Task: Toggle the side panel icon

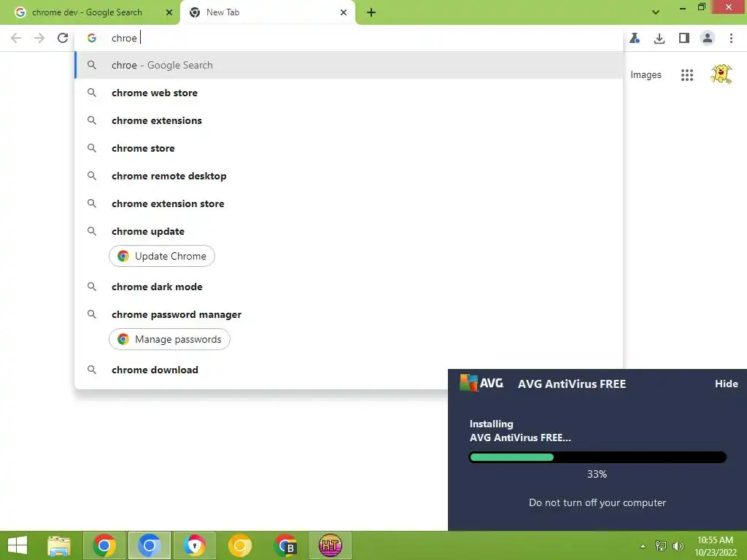Action: [684, 38]
